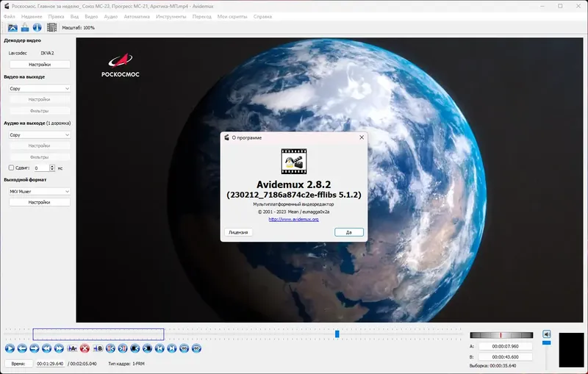Confirm the About dialog with 'Да'
Image resolution: width=588 pixels, height=374 pixels.
click(348, 232)
